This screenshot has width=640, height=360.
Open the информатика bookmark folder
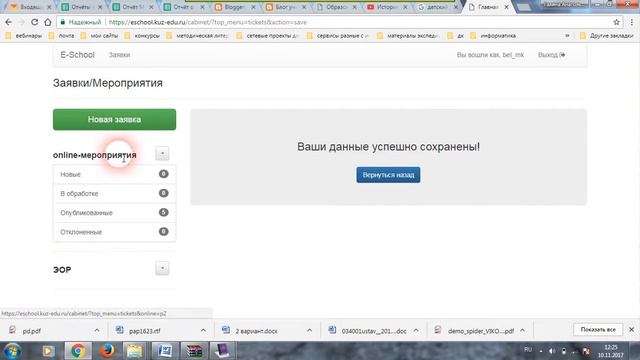click(x=493, y=36)
